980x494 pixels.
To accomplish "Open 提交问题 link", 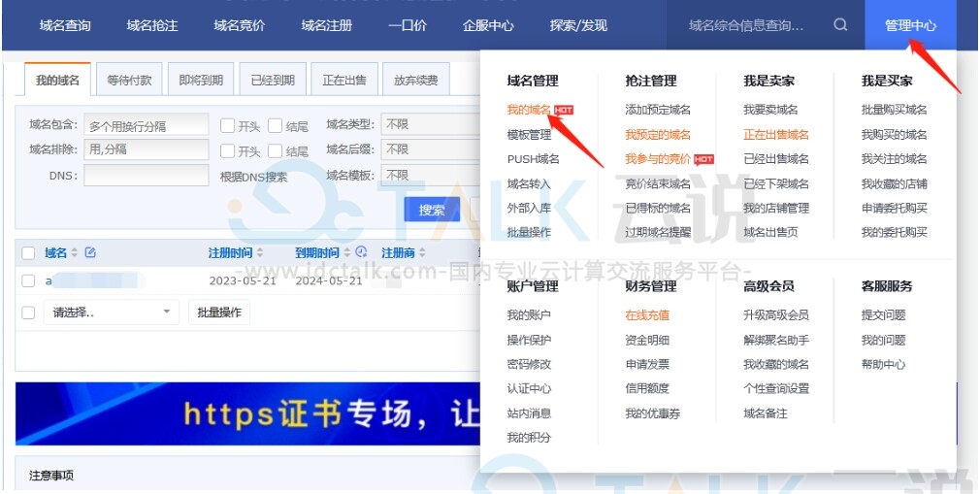I will [883, 315].
